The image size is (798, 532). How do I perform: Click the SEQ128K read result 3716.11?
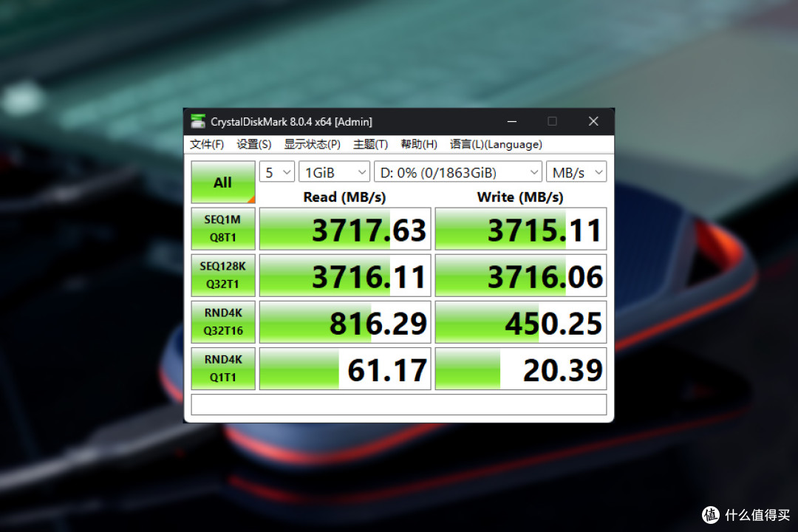[x=345, y=276]
